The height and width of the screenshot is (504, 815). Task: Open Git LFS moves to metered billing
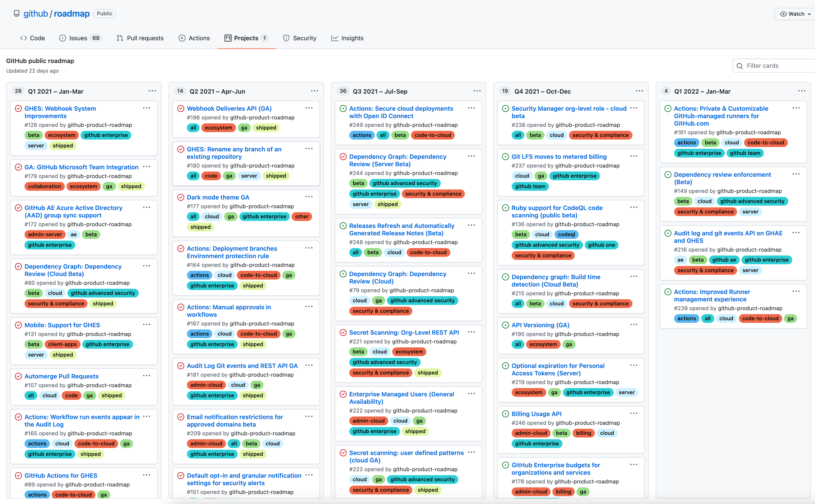pyautogui.click(x=559, y=156)
